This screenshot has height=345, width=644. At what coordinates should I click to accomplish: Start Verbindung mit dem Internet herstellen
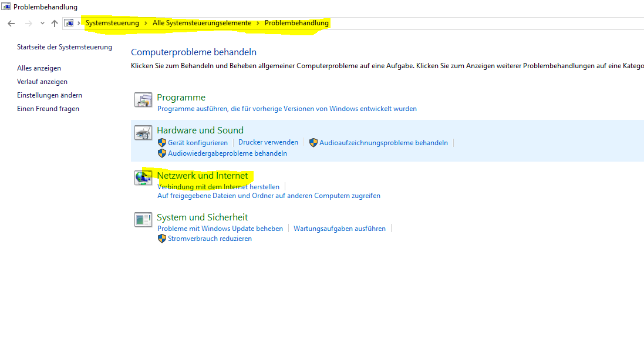218,187
